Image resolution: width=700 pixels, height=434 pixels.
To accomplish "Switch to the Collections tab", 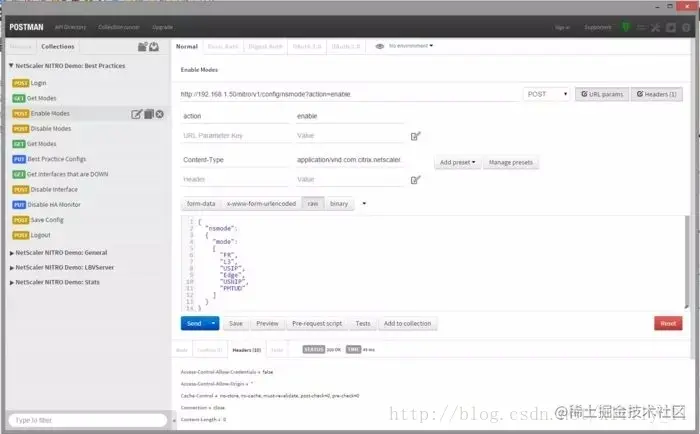I will (58, 46).
